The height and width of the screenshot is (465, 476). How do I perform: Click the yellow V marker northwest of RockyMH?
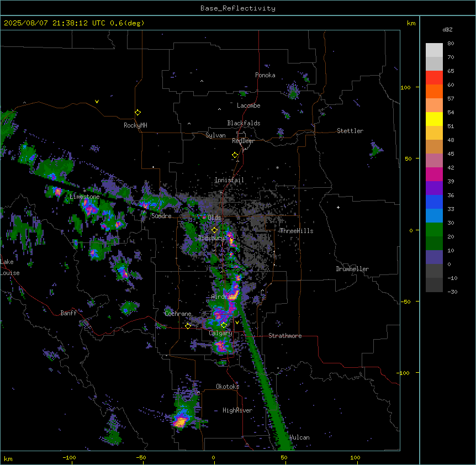pyautogui.click(x=97, y=102)
